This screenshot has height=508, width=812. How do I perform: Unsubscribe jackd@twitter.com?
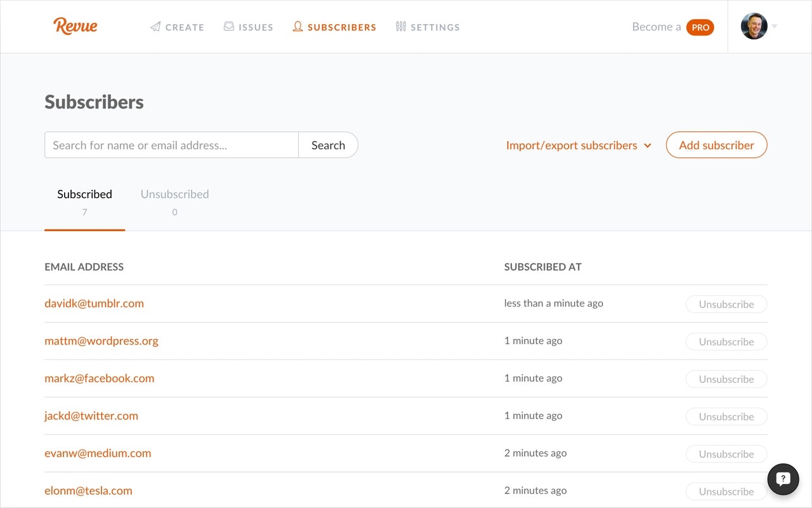pos(726,417)
